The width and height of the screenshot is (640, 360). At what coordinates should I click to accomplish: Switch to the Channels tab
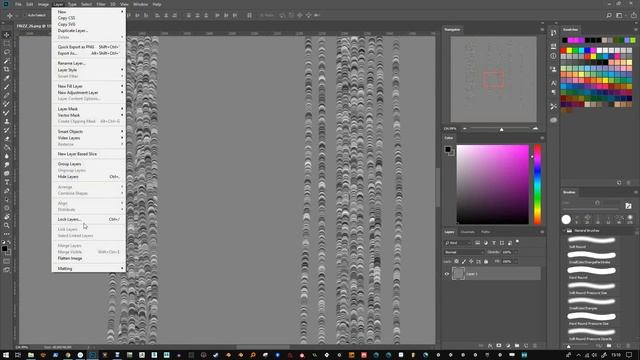tap(467, 232)
